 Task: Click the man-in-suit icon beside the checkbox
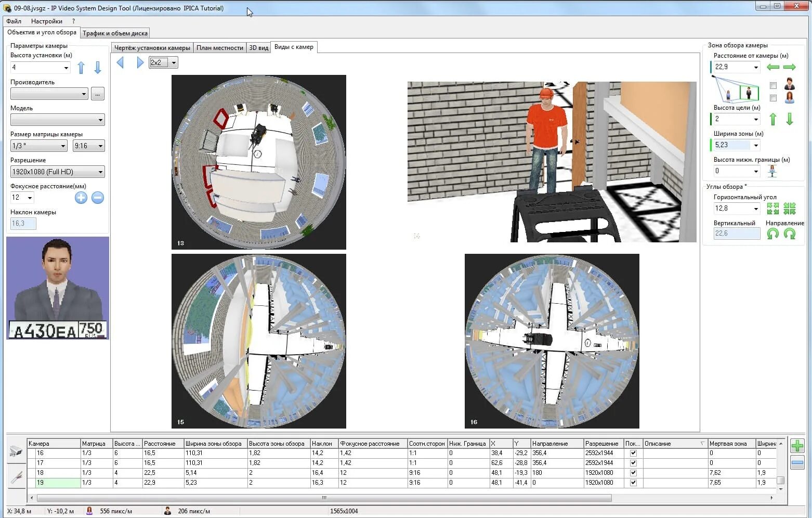click(x=790, y=84)
